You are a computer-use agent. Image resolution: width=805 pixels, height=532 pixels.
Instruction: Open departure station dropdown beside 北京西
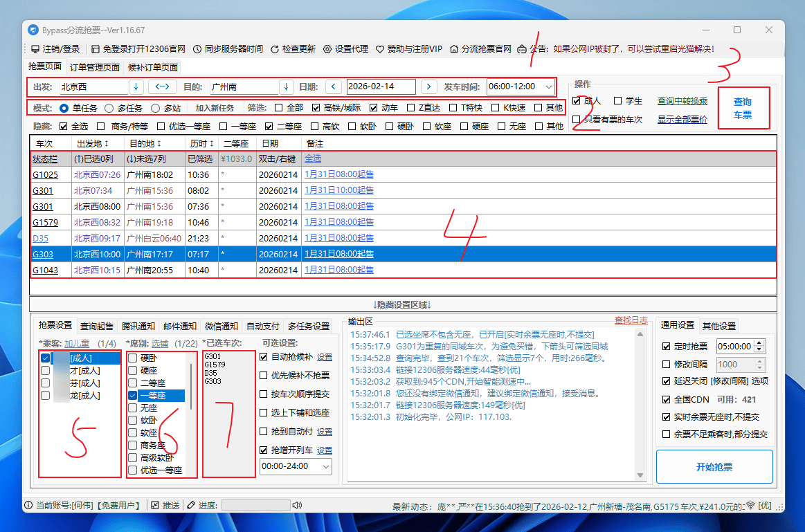(x=138, y=87)
